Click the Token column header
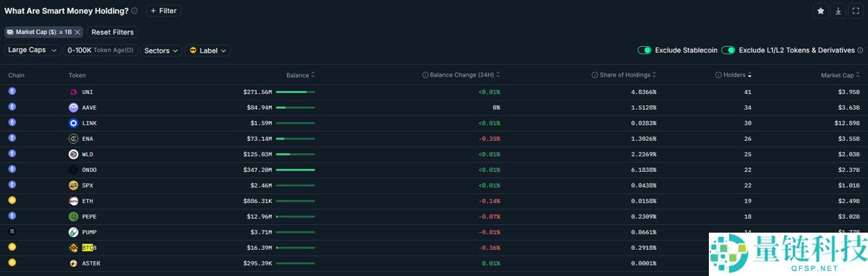Image resolution: width=868 pixels, height=276 pixels. (x=77, y=75)
